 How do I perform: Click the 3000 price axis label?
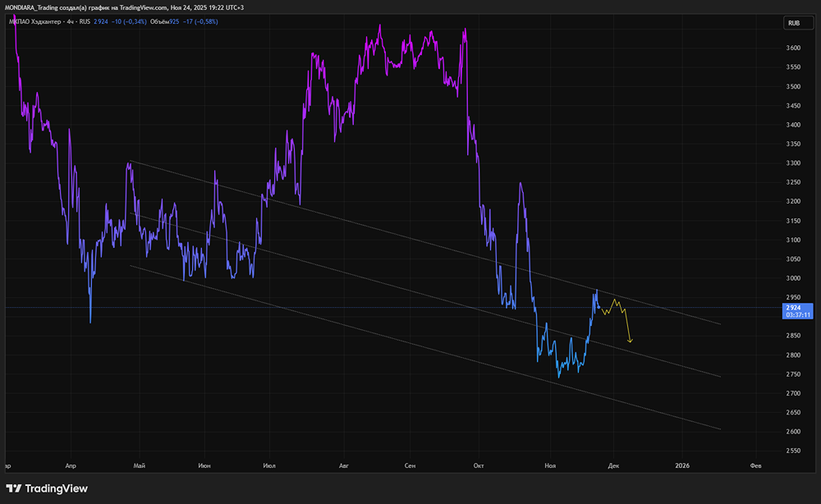click(x=793, y=278)
